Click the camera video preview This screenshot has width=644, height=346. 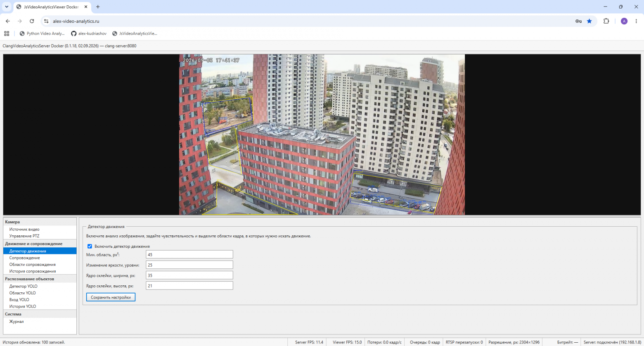pyautogui.click(x=322, y=135)
